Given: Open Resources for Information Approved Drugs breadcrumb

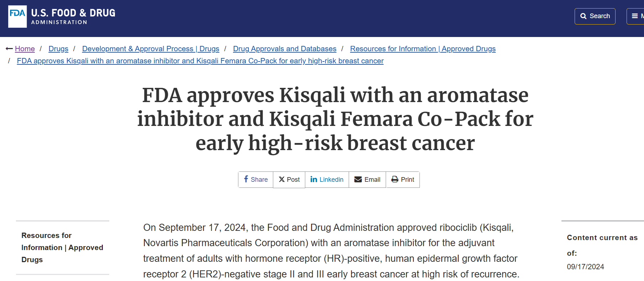Looking at the screenshot, I should pyautogui.click(x=423, y=49).
